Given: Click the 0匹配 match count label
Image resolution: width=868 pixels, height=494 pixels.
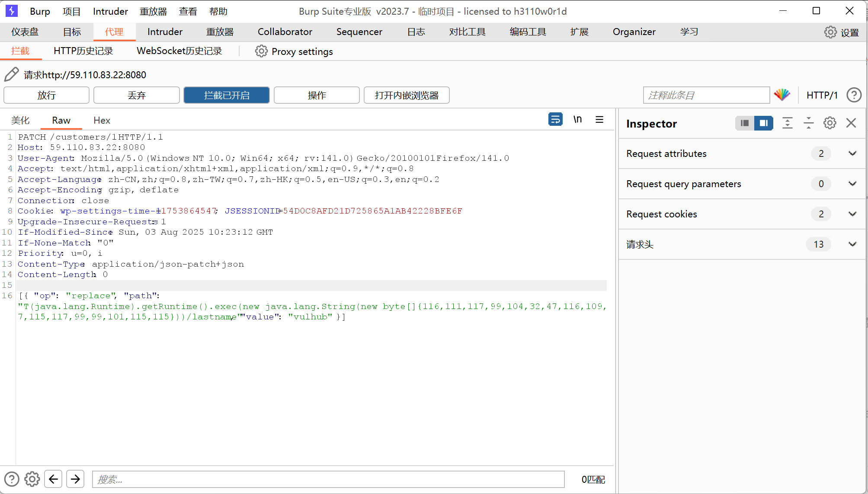Looking at the screenshot, I should (593, 479).
